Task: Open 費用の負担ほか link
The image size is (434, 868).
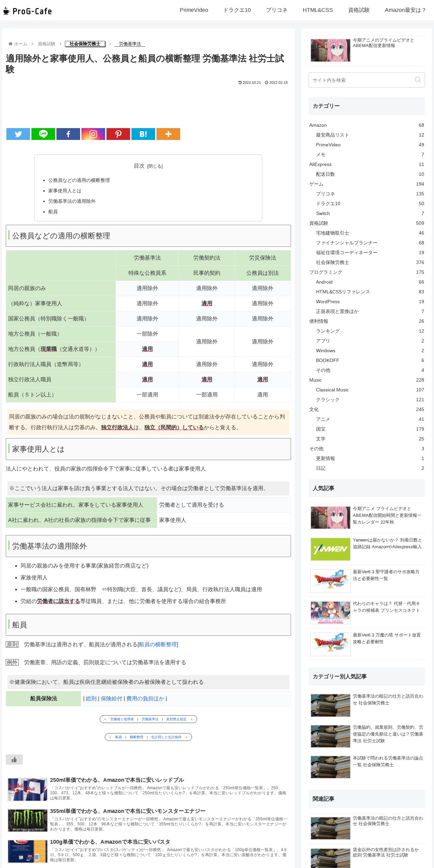Action: point(145,699)
